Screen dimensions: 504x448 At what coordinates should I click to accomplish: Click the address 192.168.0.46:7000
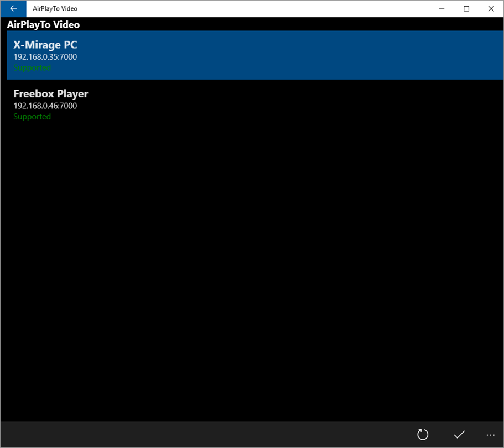(45, 106)
